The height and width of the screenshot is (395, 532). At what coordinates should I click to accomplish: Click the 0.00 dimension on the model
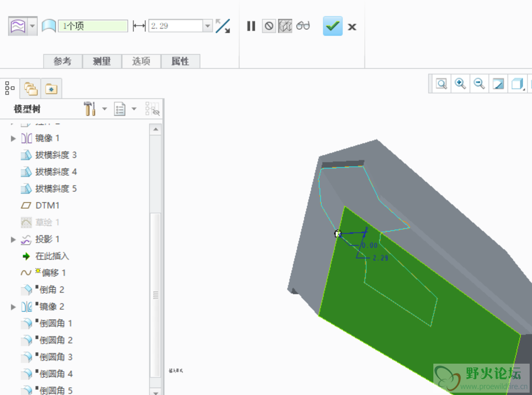pos(369,245)
